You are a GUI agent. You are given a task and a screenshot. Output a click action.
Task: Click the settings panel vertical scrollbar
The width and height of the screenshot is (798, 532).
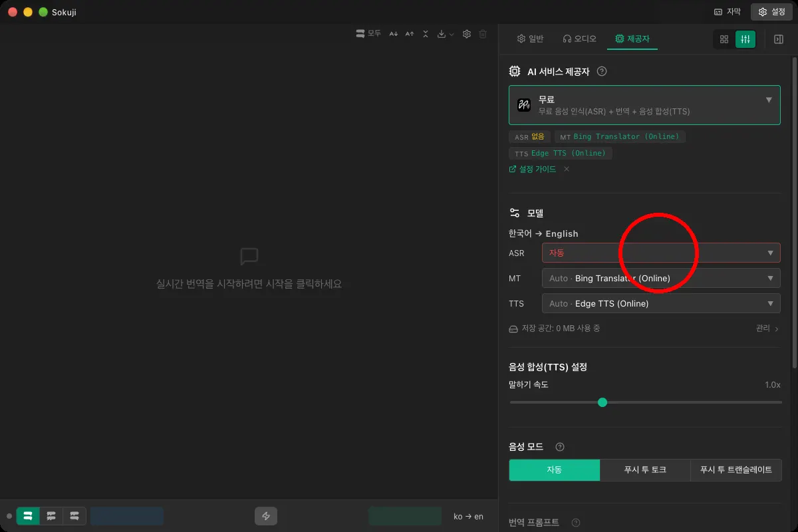(x=794, y=213)
